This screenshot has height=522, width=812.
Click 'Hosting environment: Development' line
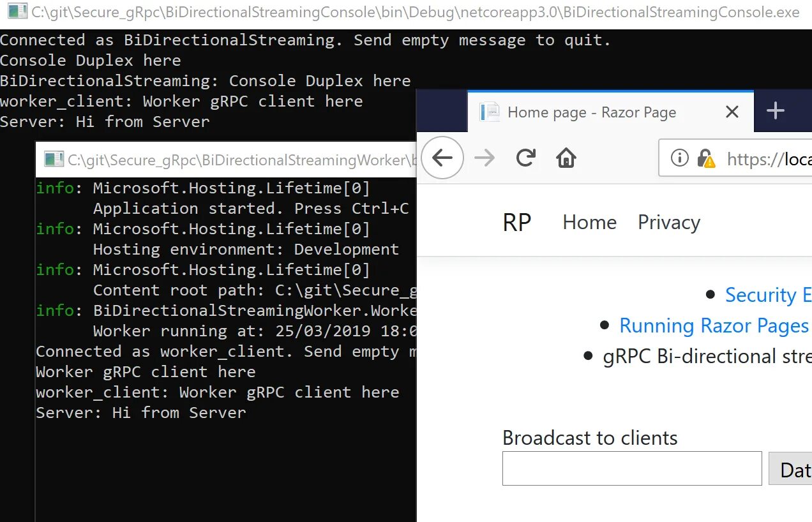246,250
